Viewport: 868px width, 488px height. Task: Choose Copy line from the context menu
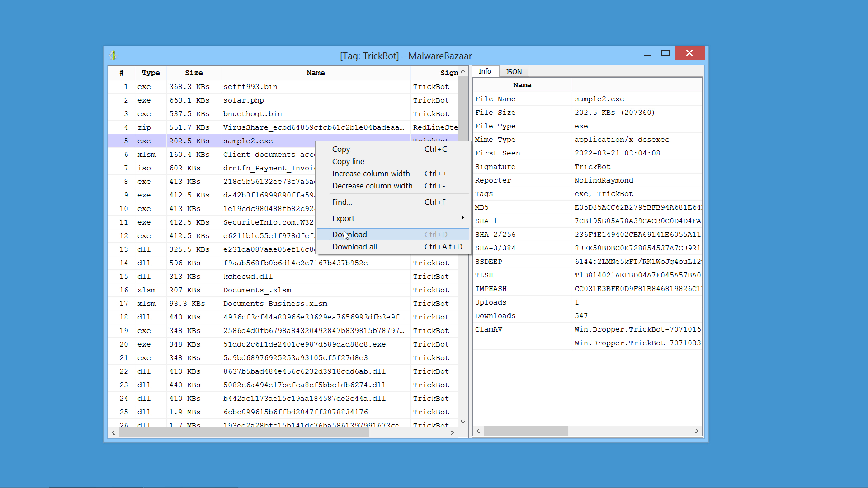pos(392,161)
